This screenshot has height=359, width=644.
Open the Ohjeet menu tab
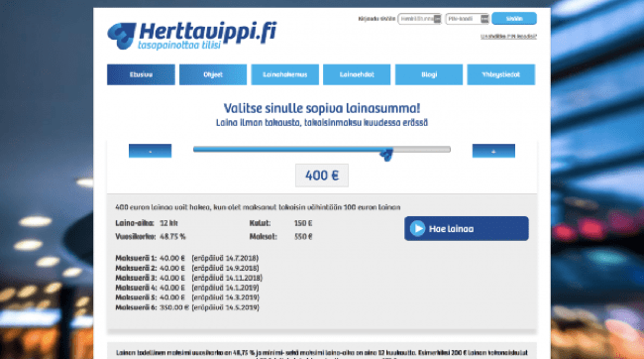[x=213, y=74]
